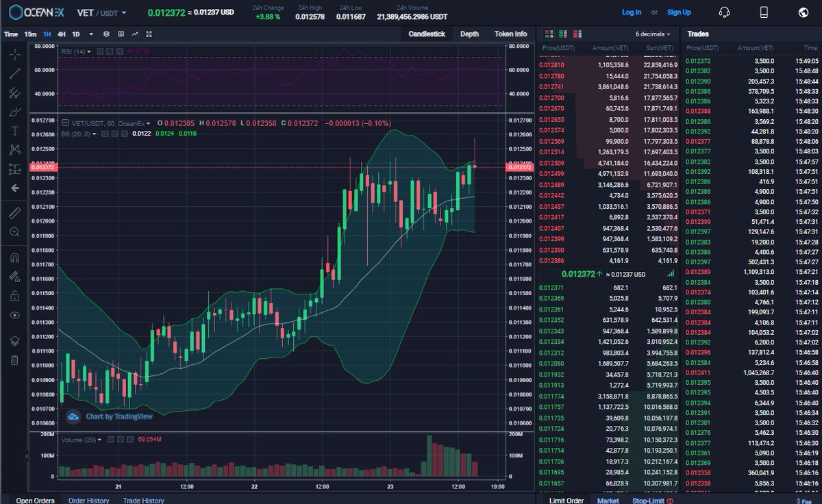Open the Stop-Limit order dropdown
This screenshot has width=822, height=504.
click(x=647, y=500)
